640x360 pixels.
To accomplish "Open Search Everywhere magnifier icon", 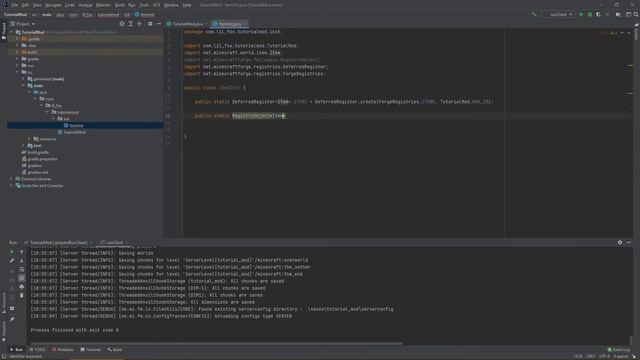I will tap(636, 14).
